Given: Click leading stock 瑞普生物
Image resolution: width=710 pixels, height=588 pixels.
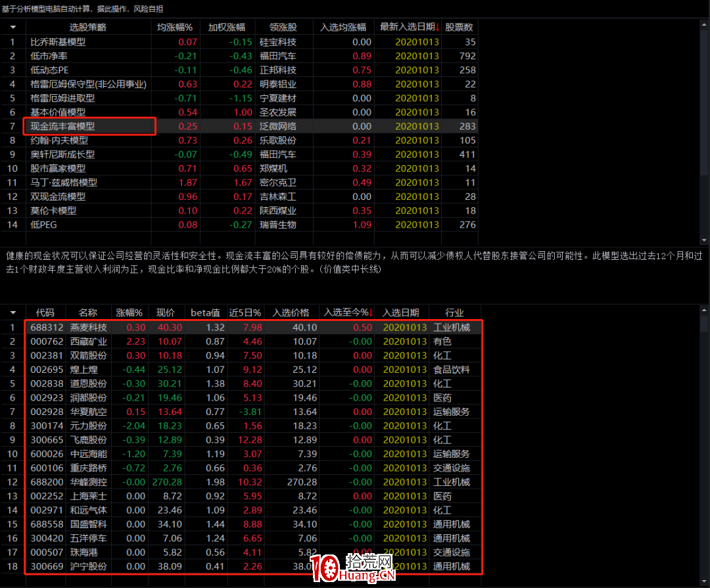Looking at the screenshot, I should point(278,225).
